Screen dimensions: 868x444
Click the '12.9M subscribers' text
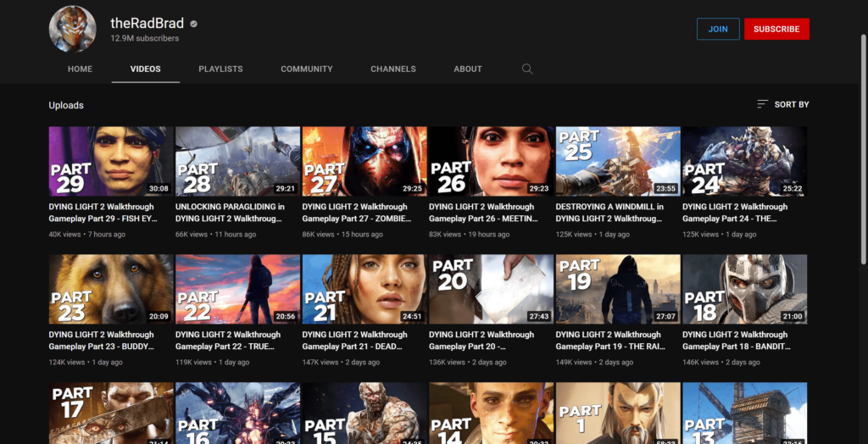[x=144, y=38]
